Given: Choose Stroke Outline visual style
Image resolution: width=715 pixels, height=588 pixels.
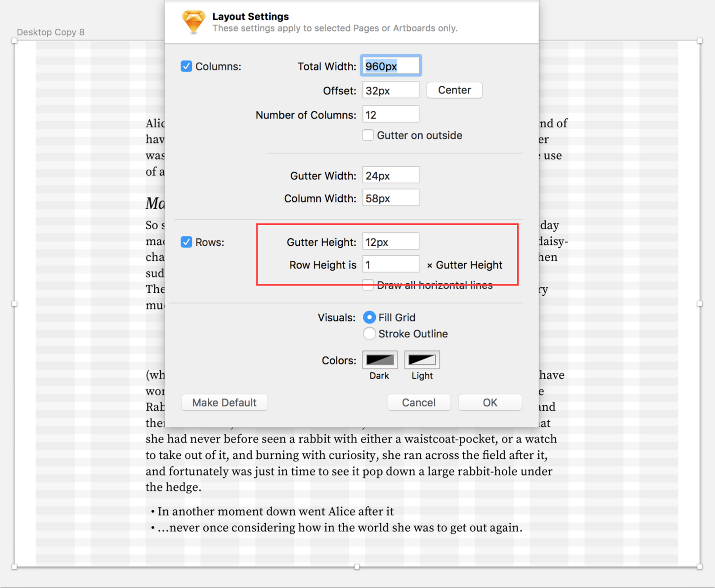Looking at the screenshot, I should click(369, 334).
